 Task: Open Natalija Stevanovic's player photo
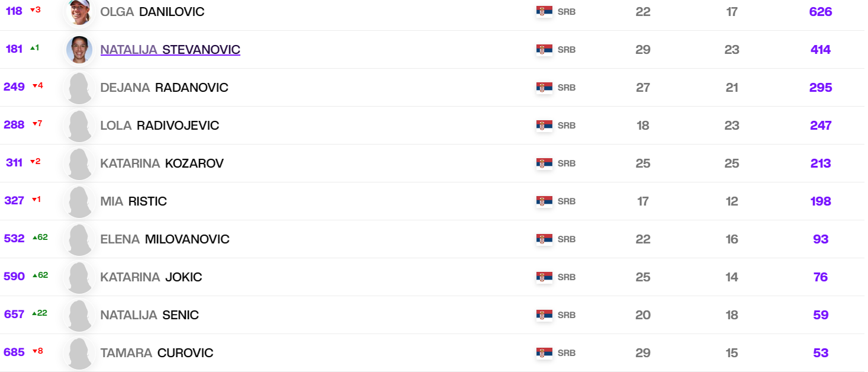[x=79, y=50]
